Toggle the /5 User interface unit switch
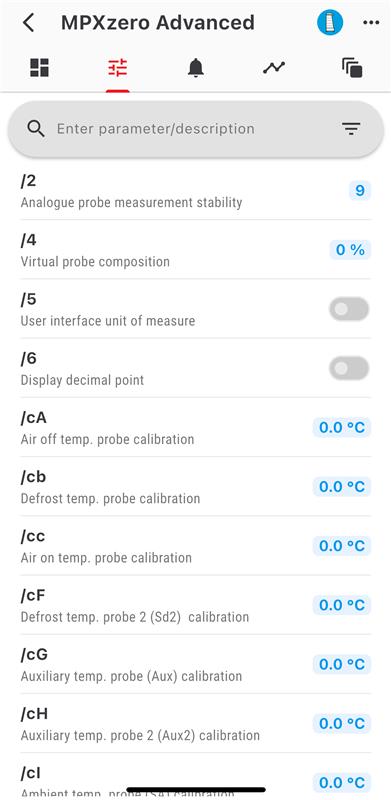The image size is (391, 800). point(349,309)
